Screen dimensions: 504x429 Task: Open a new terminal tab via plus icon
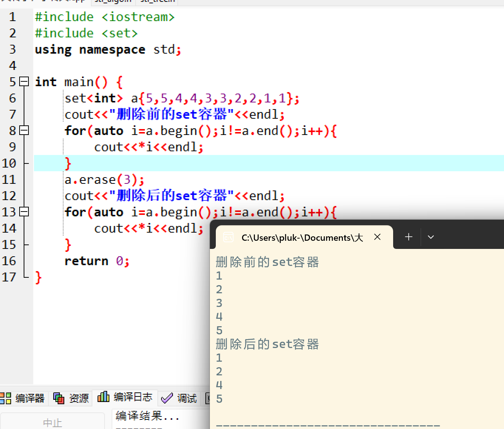[408, 237]
